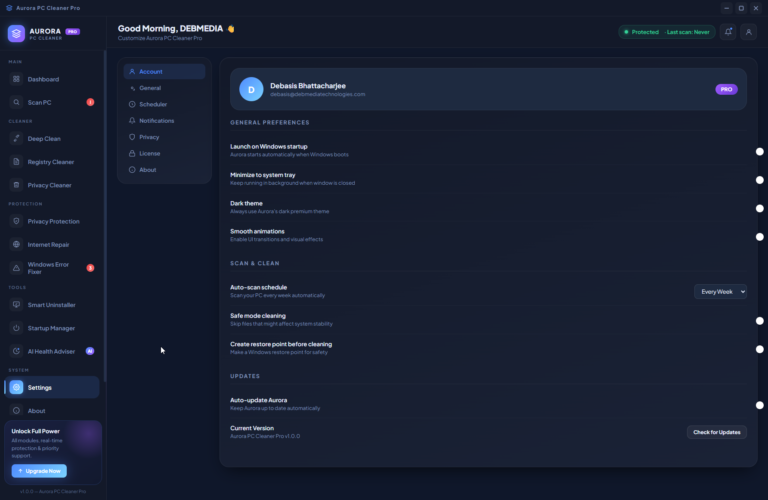The width and height of the screenshot is (768, 500).
Task: Click the Settings gear icon in sidebar
Action: 16,387
